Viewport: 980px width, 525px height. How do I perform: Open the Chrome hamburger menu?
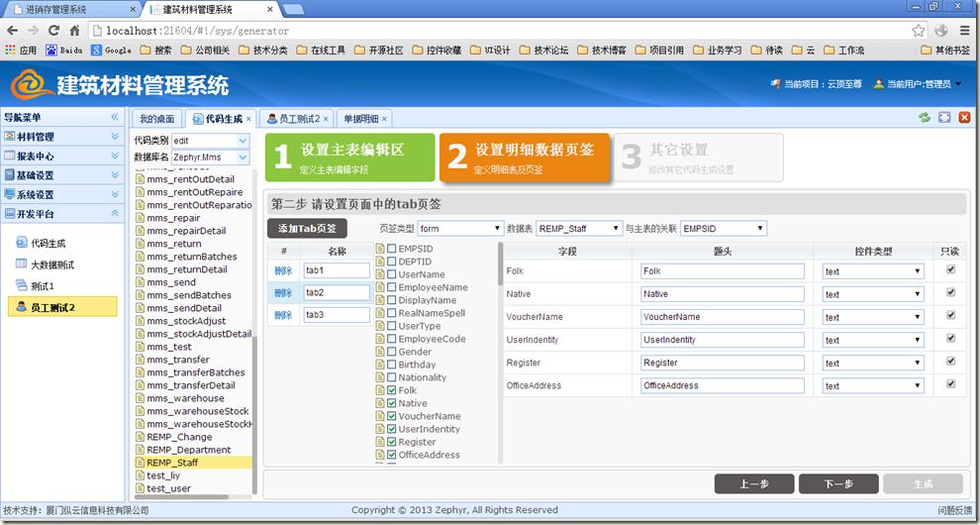click(x=964, y=31)
